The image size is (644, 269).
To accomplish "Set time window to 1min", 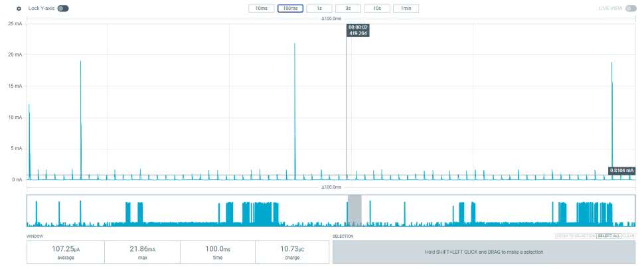I will click(x=406, y=9).
